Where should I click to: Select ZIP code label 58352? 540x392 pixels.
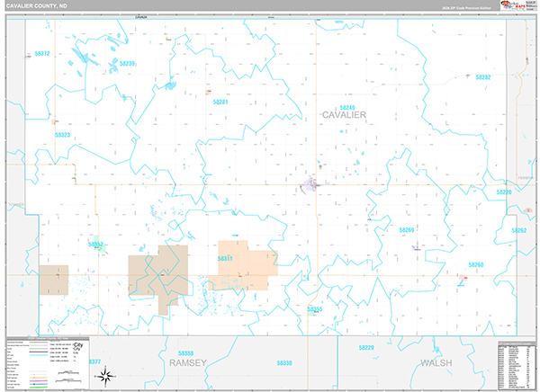95,245
